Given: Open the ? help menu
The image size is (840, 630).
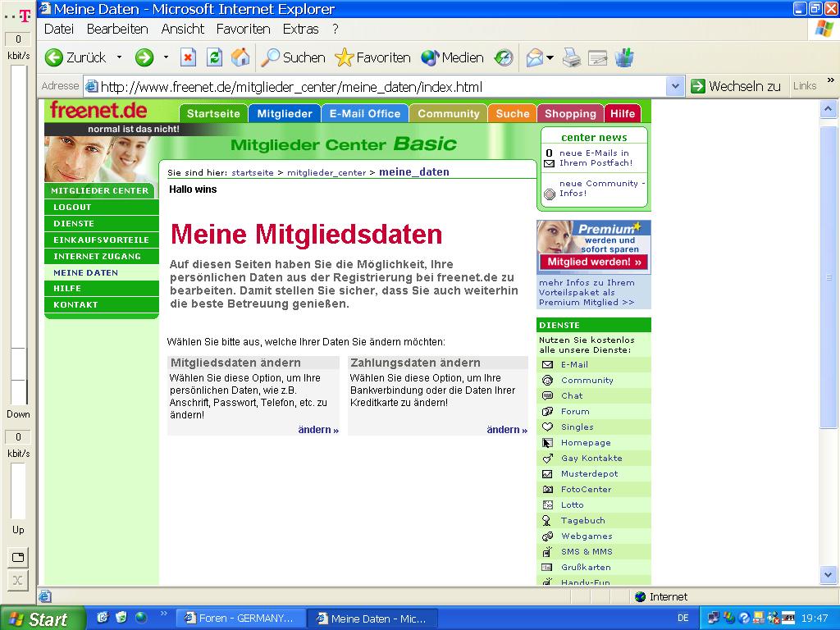Looking at the screenshot, I should point(336,29).
